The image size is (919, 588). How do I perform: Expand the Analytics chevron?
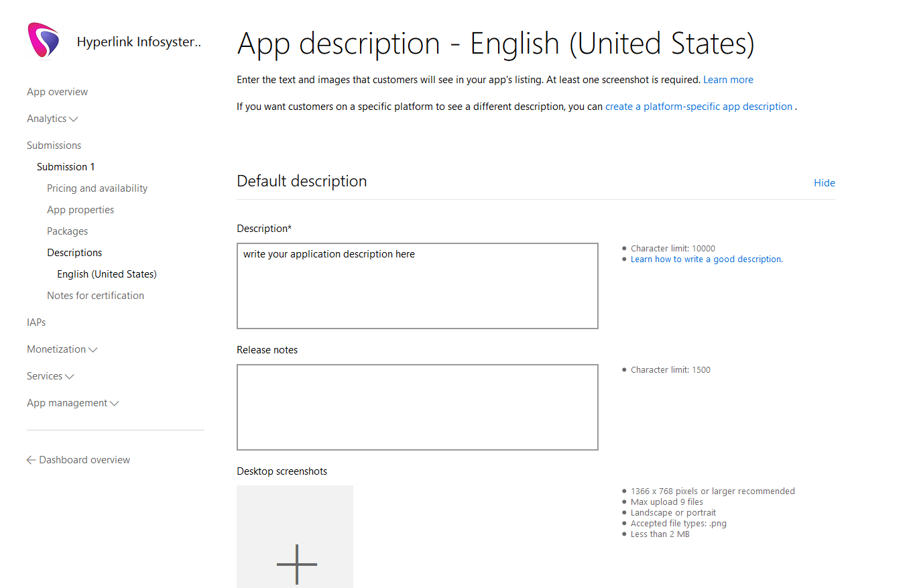(74, 119)
